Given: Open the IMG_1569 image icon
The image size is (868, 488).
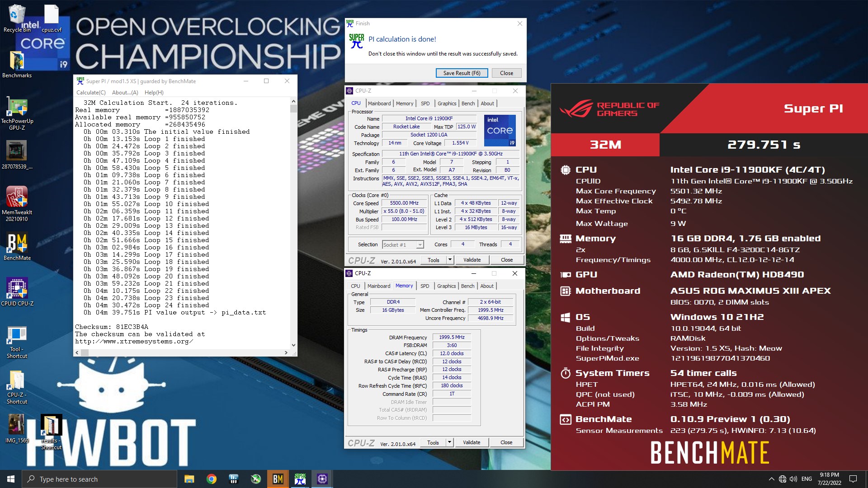Looking at the screenshot, I should 17,428.
